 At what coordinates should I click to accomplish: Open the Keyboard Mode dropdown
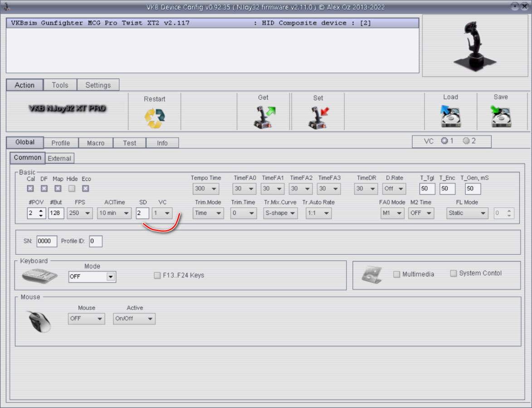(x=92, y=277)
